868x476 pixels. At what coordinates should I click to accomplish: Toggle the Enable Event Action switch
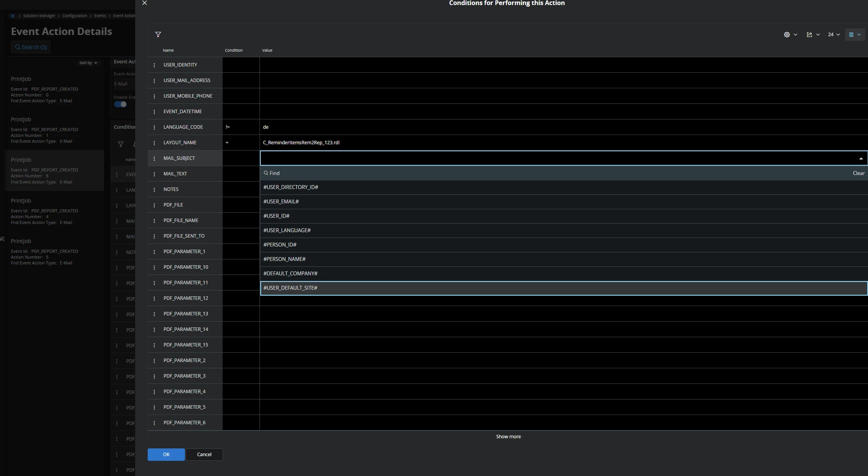coord(120,104)
